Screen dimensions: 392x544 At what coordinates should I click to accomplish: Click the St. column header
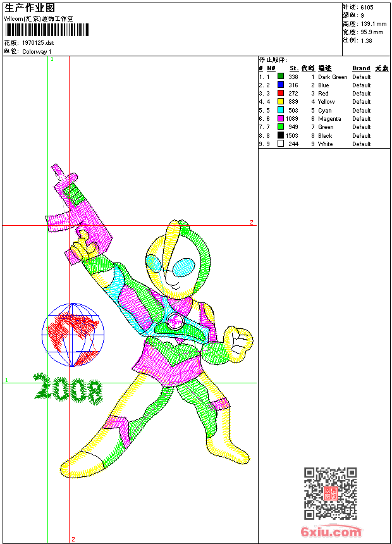click(294, 68)
